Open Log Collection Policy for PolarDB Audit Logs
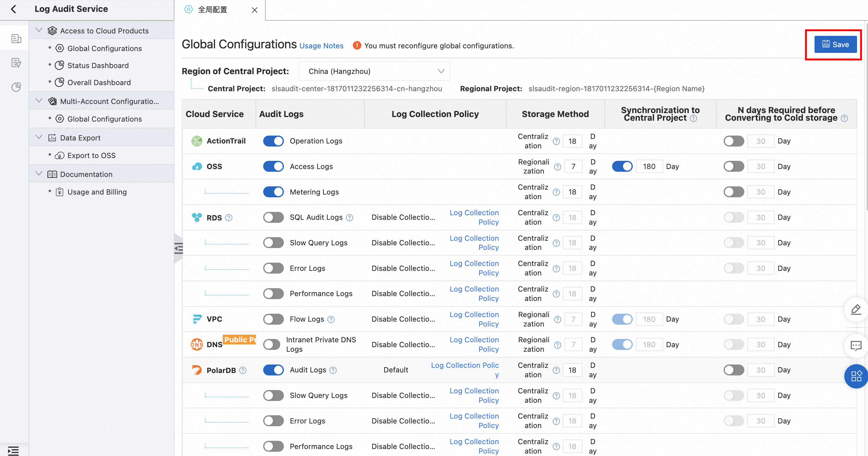The image size is (868, 456). [x=465, y=370]
